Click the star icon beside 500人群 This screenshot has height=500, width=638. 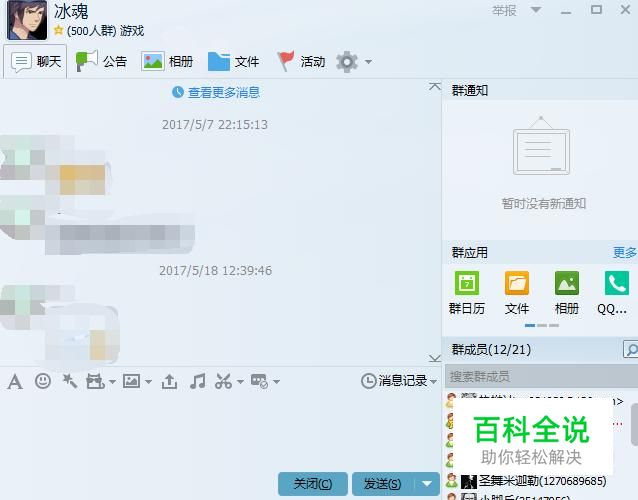59,30
